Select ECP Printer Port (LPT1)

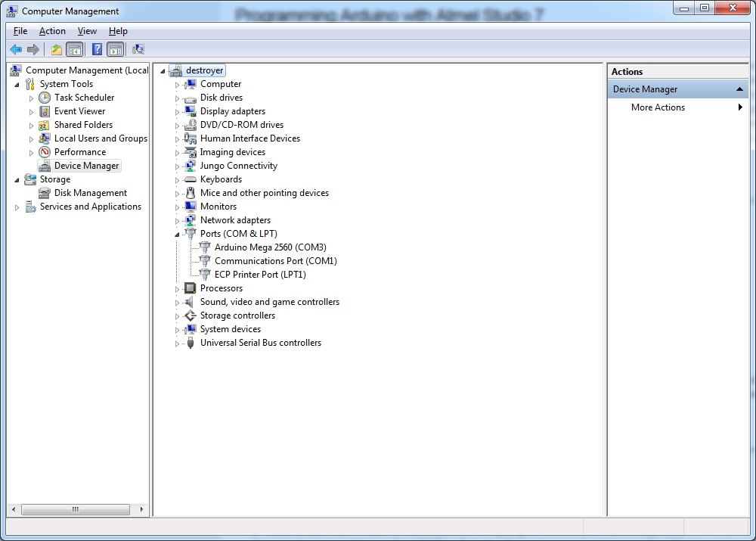(x=260, y=275)
